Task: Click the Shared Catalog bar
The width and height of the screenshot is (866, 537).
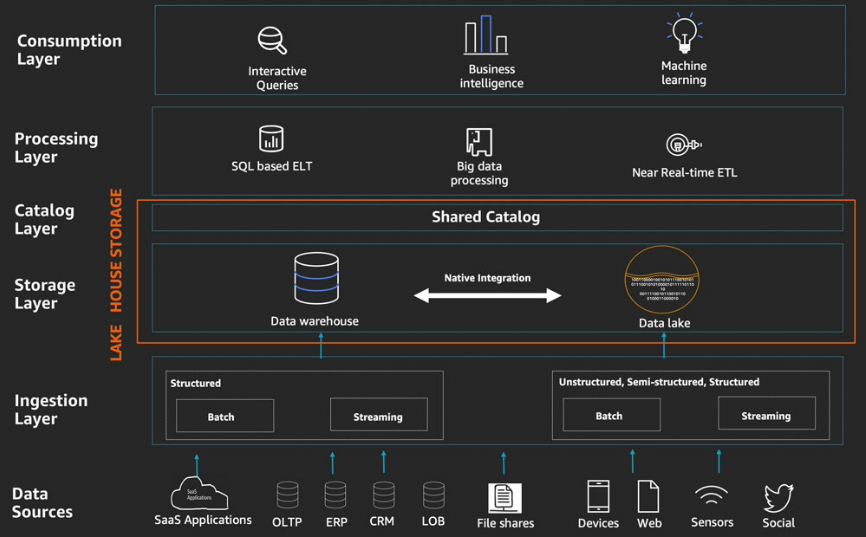Action: [x=498, y=217]
